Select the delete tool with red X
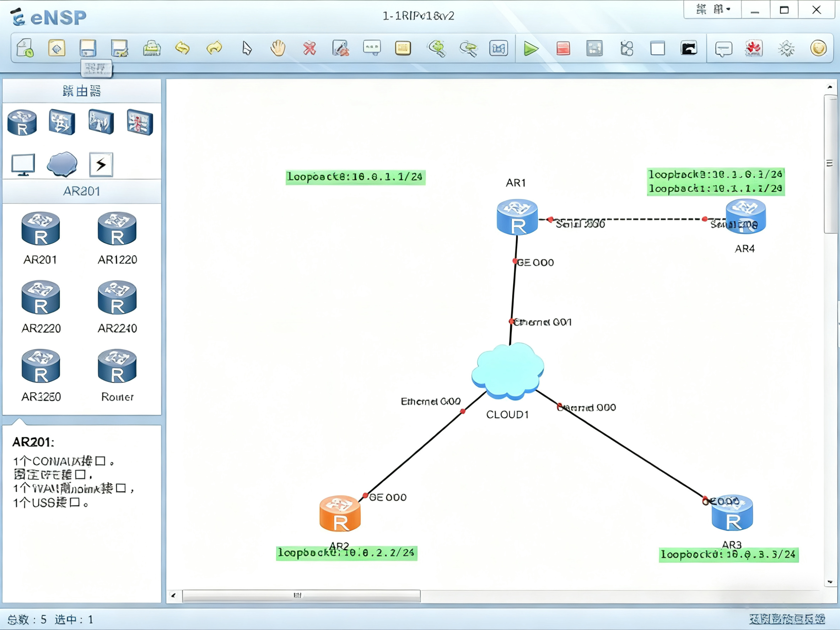 pyautogui.click(x=309, y=48)
